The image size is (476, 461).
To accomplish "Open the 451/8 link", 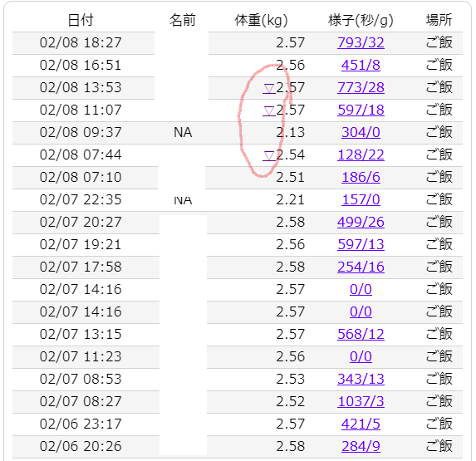I will [x=361, y=65].
